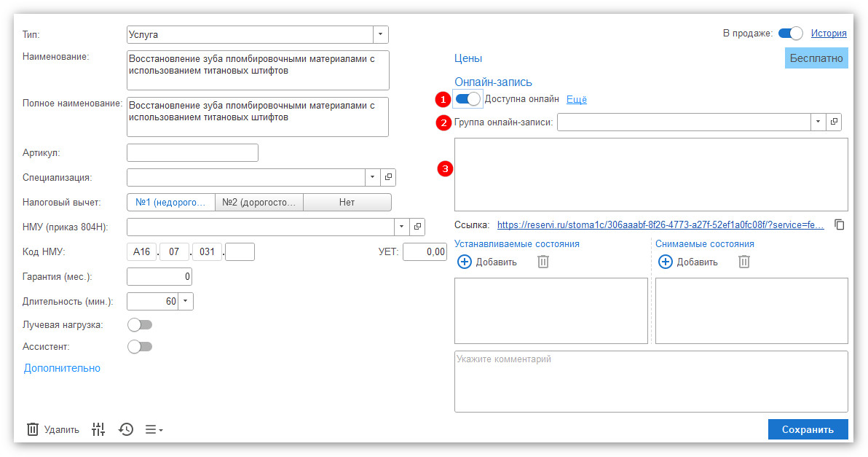Turn on the Ассистент switch
The image size is (868, 457).
pyautogui.click(x=140, y=347)
